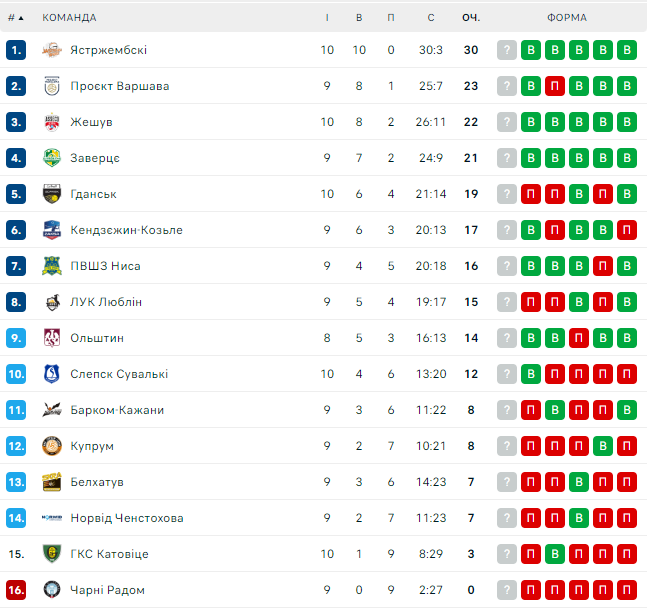Click the ФОРМА column header
The image size is (657, 608).
(567, 17)
